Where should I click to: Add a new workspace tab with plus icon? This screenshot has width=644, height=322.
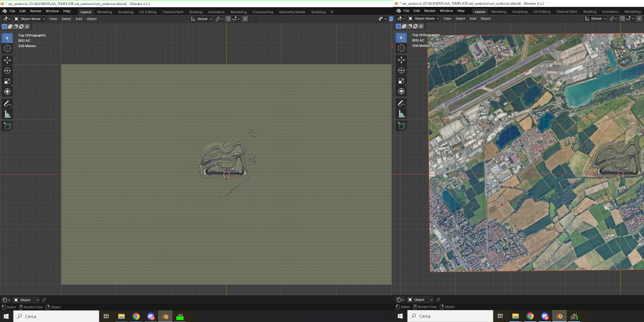click(332, 12)
